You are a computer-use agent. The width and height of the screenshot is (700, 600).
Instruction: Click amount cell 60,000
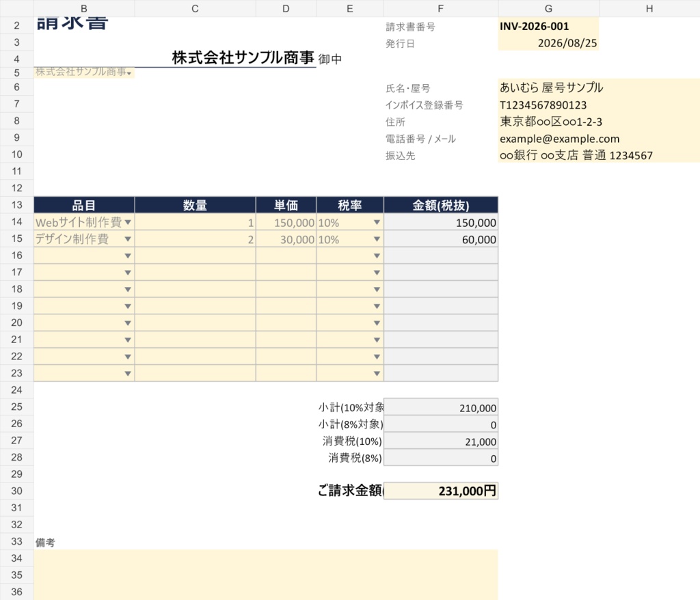441,239
